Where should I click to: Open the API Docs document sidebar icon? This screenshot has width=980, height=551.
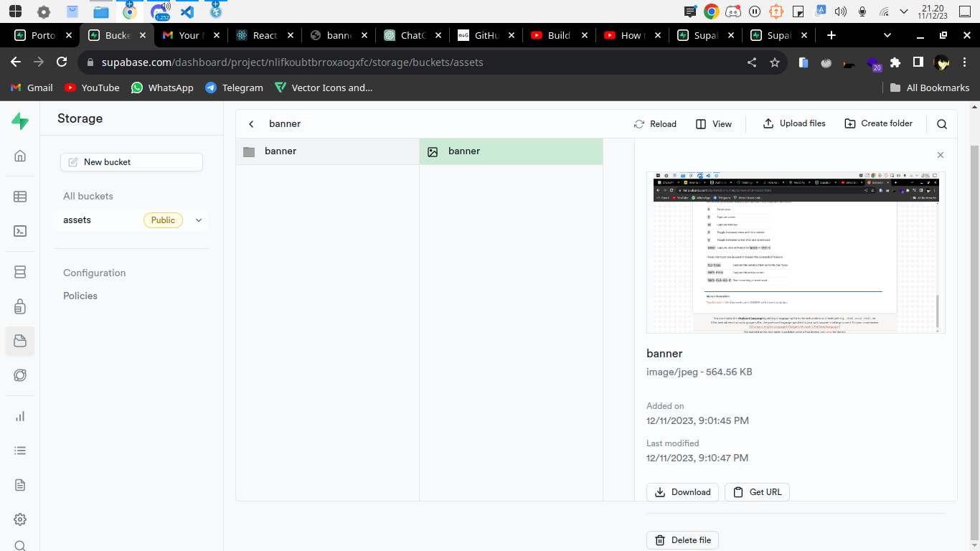point(20,485)
